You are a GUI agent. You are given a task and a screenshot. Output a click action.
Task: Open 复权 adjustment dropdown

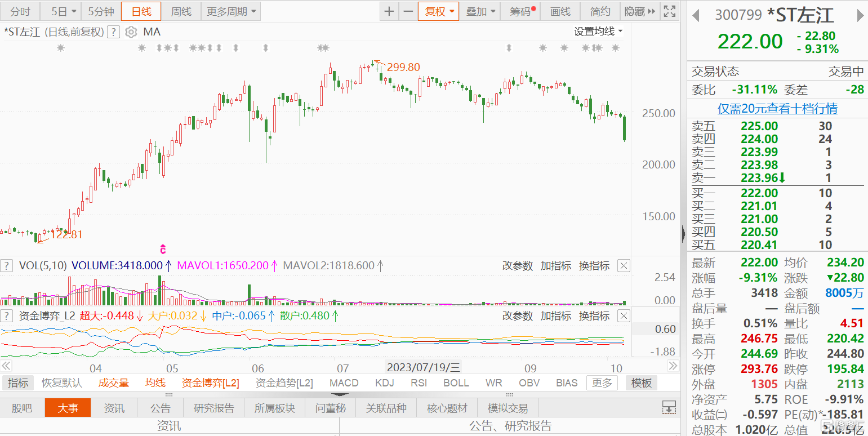[439, 11]
